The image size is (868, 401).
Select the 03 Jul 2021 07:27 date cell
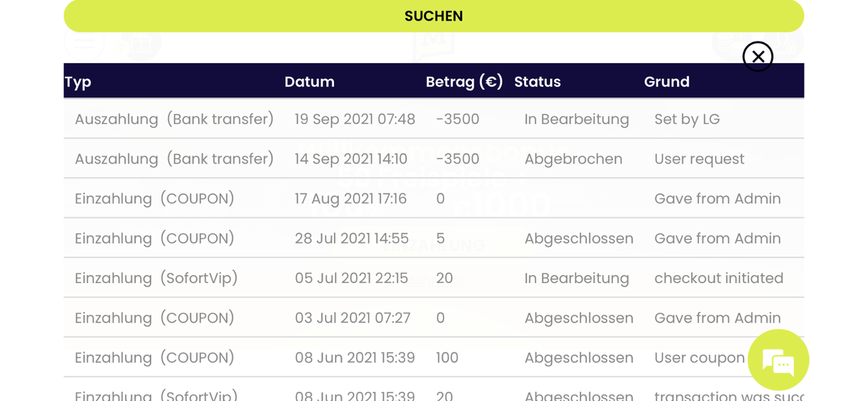(x=352, y=318)
